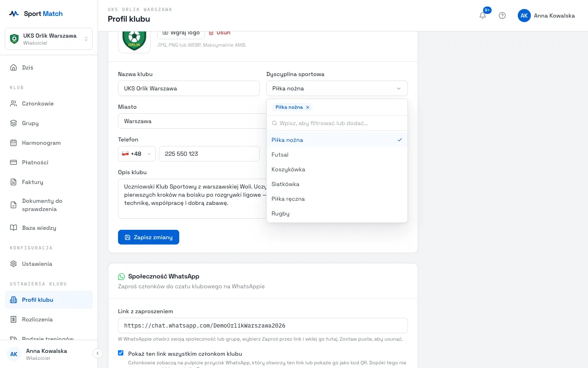This screenshot has height=368, width=588.
Task: Click the UKS Orlik club logo image
Action: click(134, 41)
